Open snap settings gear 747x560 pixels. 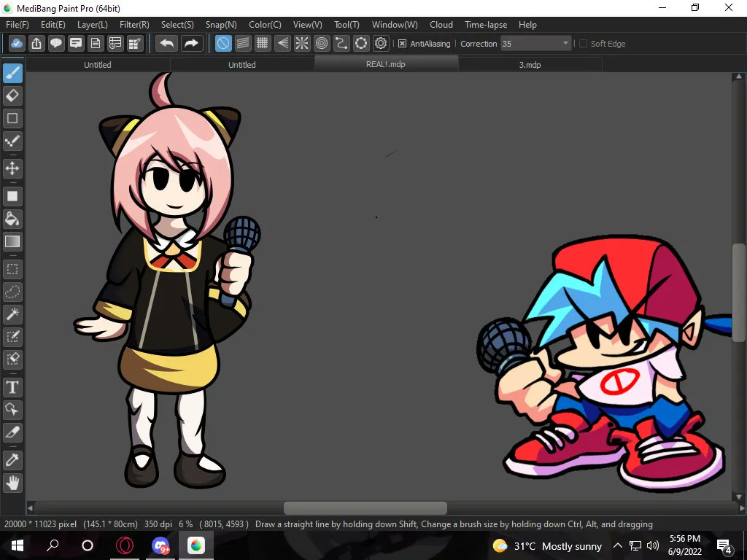(381, 43)
